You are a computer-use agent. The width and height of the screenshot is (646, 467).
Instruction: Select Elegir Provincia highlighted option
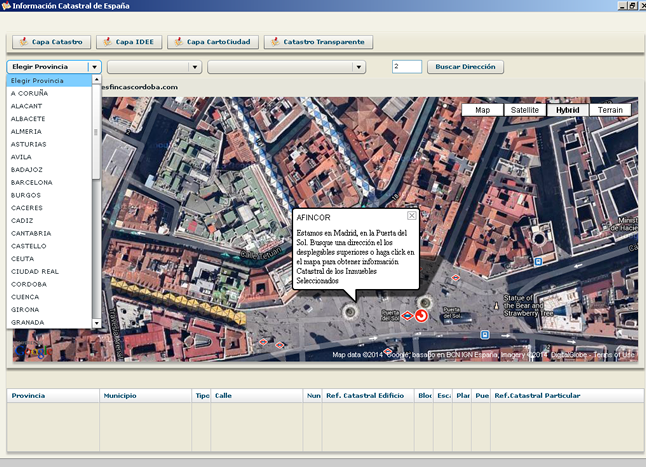point(49,81)
